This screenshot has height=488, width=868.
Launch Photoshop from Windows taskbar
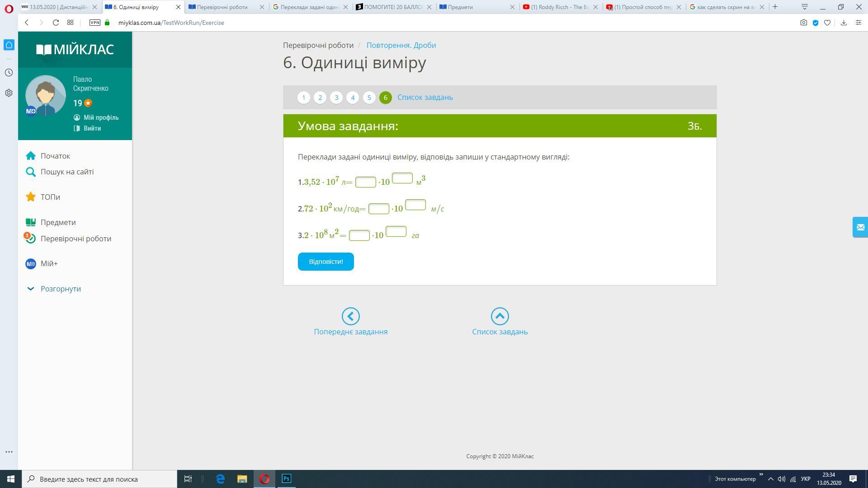coord(286,479)
